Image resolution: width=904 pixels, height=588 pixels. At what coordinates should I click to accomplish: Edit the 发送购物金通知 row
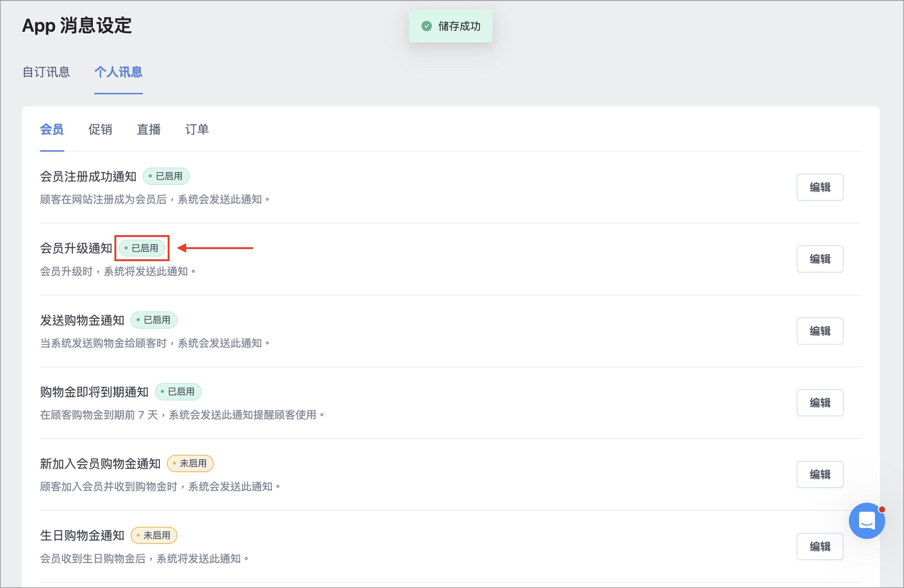coord(820,331)
